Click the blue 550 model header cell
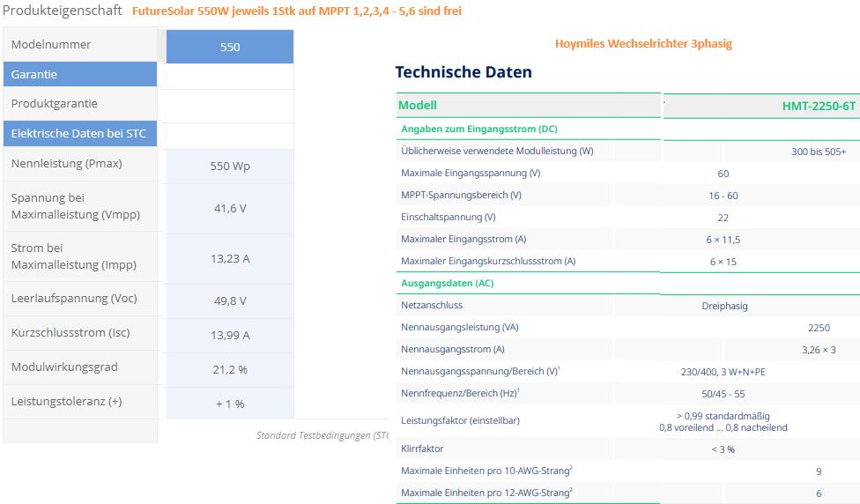This screenshot has height=504, width=860. [230, 47]
